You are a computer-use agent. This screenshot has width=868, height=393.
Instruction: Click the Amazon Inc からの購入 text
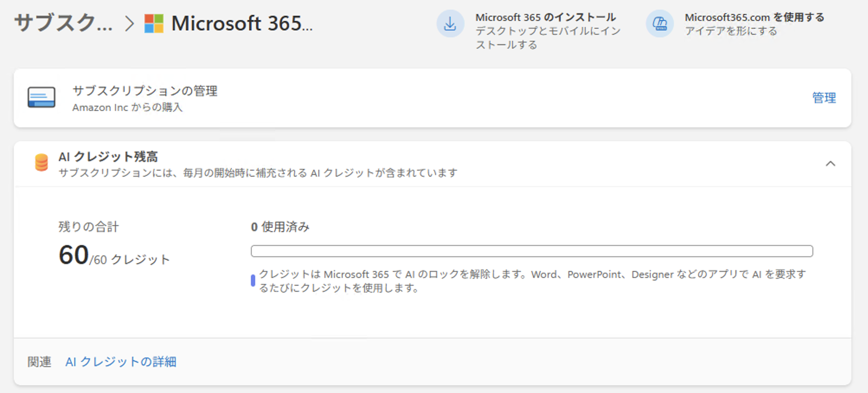(x=127, y=107)
